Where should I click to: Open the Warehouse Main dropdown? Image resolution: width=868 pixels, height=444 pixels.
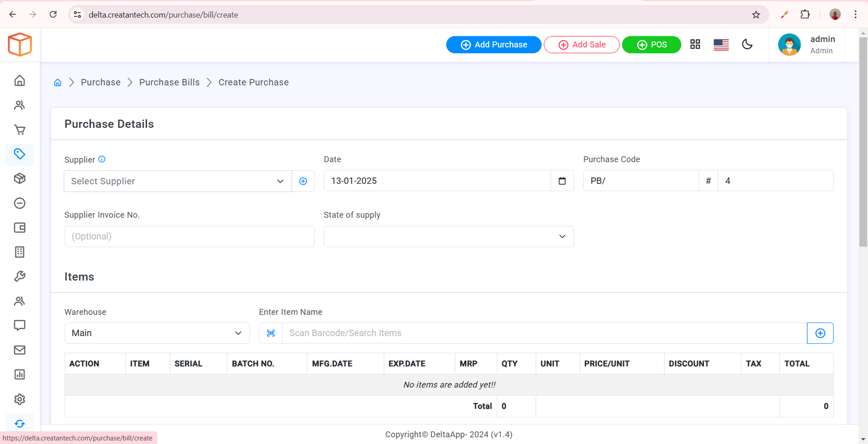point(157,333)
